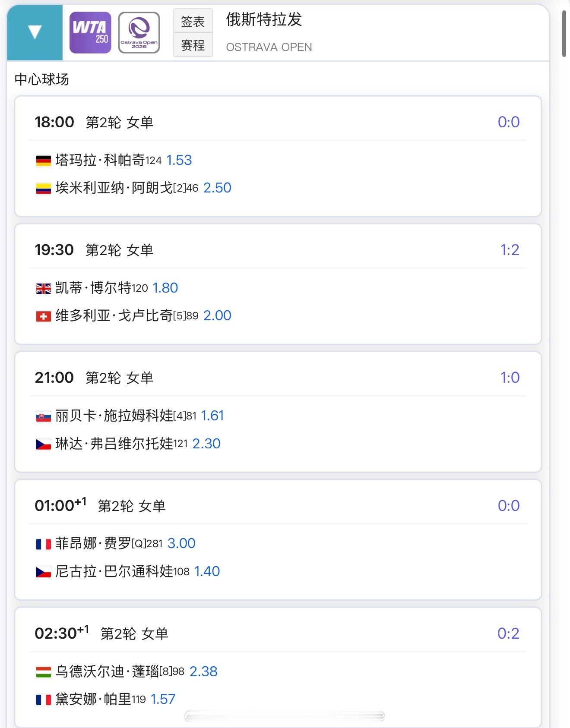Select odds 1.53 for 塔玛拉·科帕奇
Image resolution: width=570 pixels, height=728 pixels.
point(179,160)
